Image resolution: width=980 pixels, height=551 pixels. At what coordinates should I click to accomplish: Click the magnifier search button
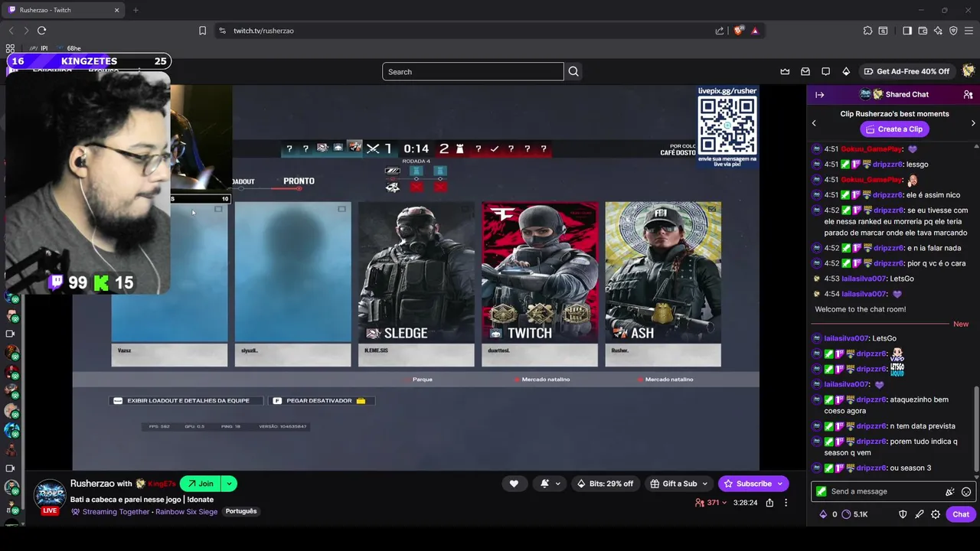[x=573, y=72]
